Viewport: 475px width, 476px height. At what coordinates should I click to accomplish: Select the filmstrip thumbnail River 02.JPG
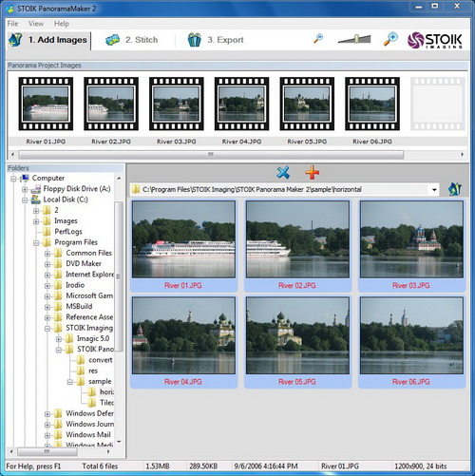pos(111,104)
